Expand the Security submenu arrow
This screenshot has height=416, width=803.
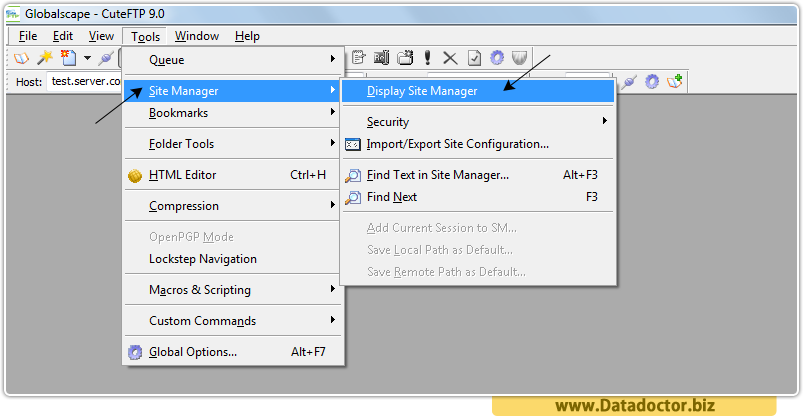[605, 121]
